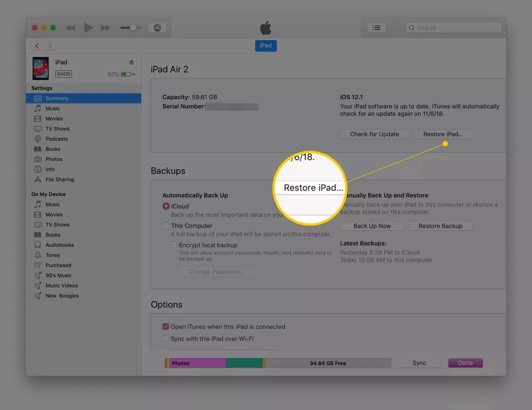
Task: Click Check for Update button
Action: point(375,135)
